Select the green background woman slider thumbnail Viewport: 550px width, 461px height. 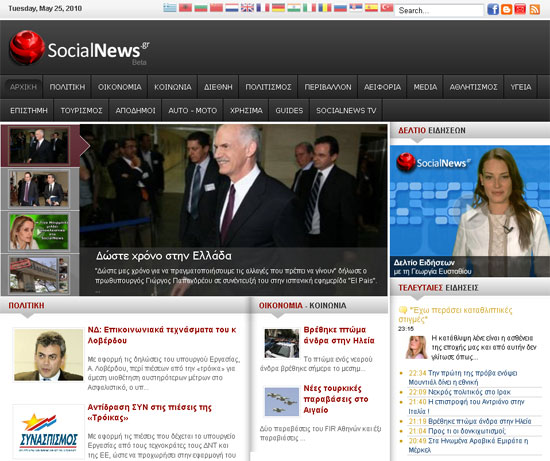tap(39, 232)
